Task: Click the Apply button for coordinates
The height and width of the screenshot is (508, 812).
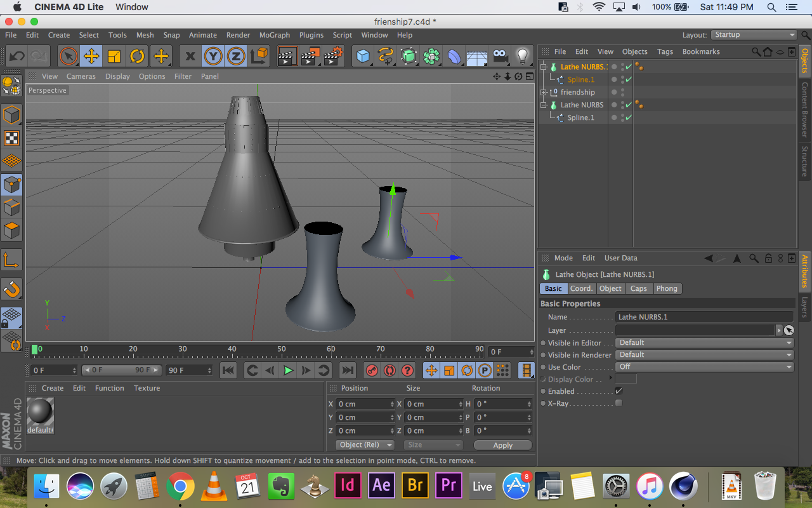Action: coord(502,444)
